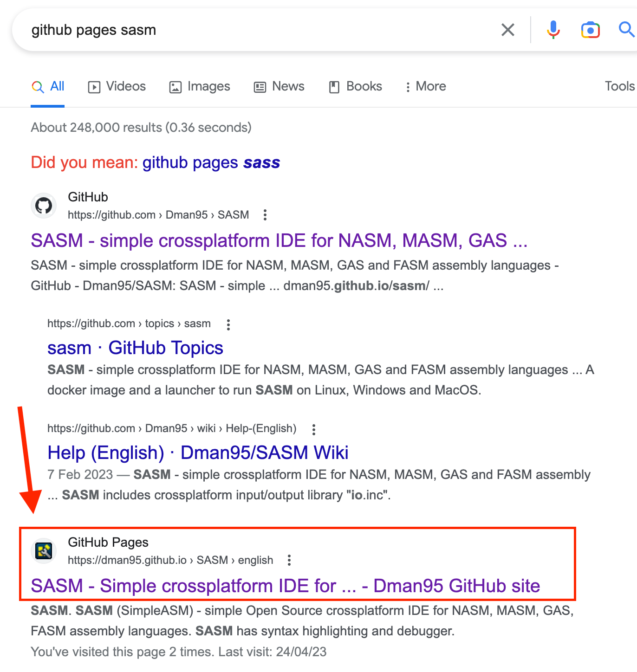Expand the More search filters menu

coord(425,87)
